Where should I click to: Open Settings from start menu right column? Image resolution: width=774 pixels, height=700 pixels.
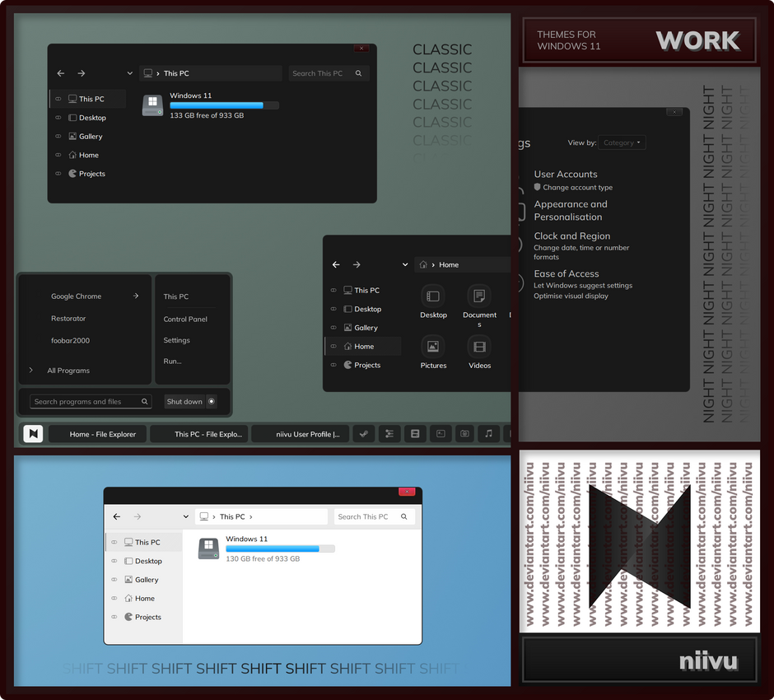177,340
